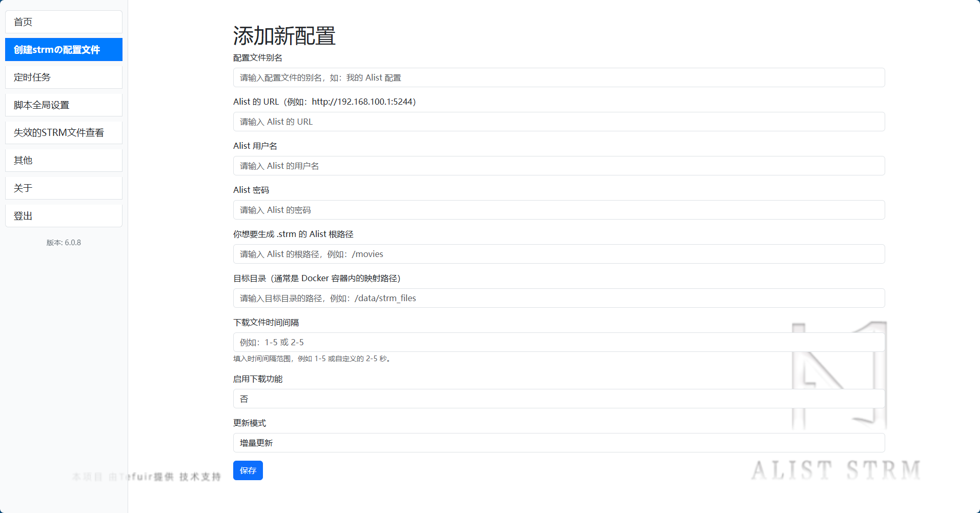Focus the Alist 用户名 input field
Viewport: 980px width, 513px height.
point(559,166)
